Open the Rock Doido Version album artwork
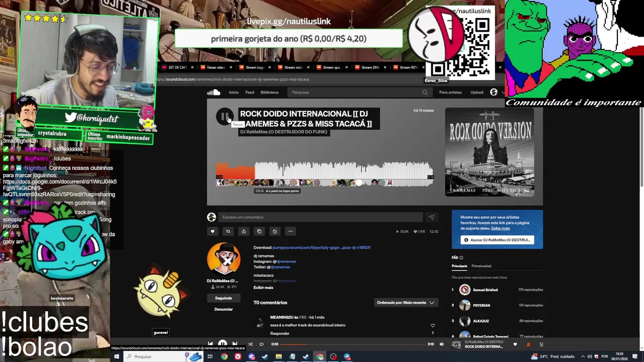 point(490,152)
